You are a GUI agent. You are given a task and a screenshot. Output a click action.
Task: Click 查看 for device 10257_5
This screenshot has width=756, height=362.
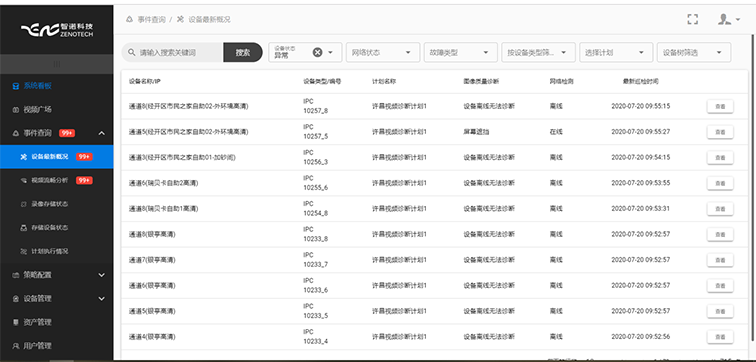point(720,132)
